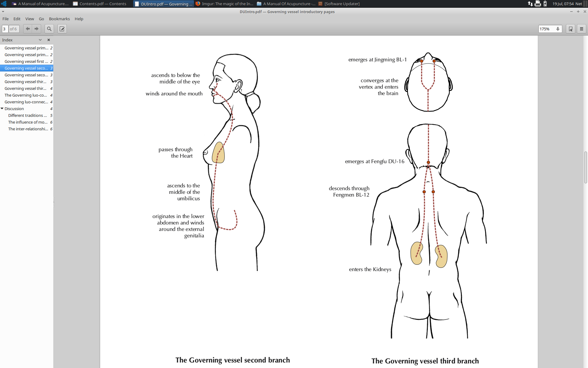This screenshot has height=368, width=588.
Task: Go to the next page arrow
Action: pyautogui.click(x=36, y=29)
